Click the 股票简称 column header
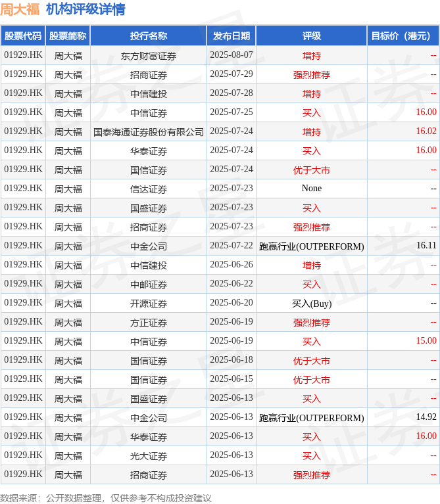 [x=68, y=36]
